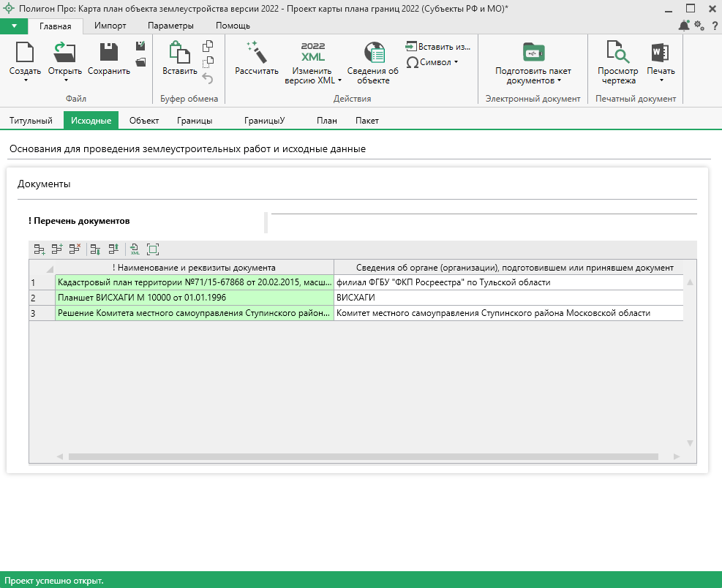
Task: Open the Пакет section tab
Action: click(x=367, y=121)
